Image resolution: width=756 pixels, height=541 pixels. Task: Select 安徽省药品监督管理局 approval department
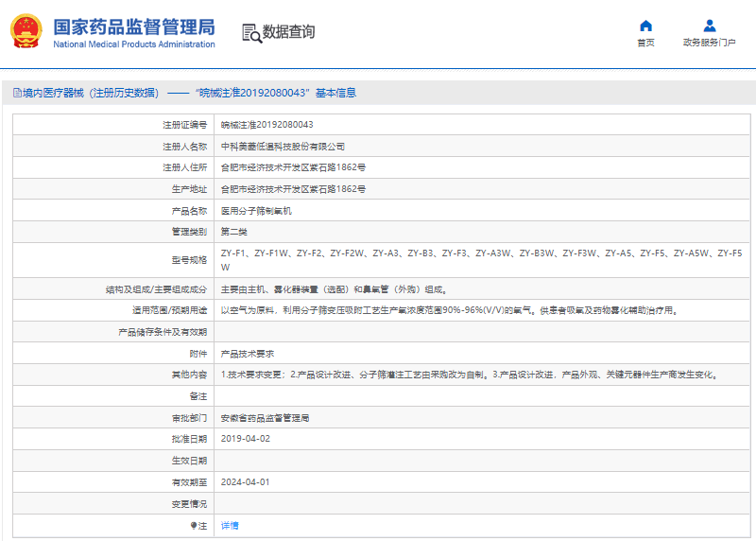(265, 418)
